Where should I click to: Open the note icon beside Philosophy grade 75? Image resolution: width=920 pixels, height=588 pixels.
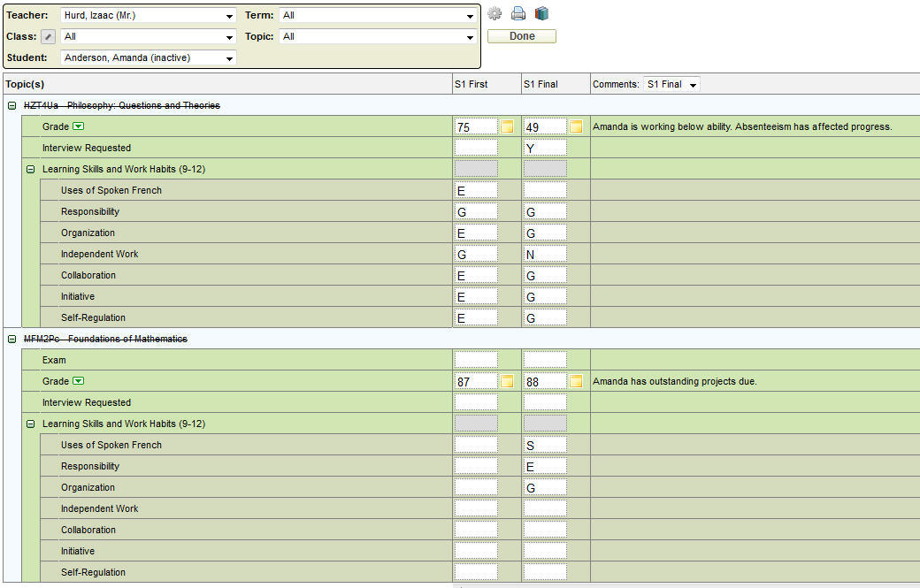[507, 127]
